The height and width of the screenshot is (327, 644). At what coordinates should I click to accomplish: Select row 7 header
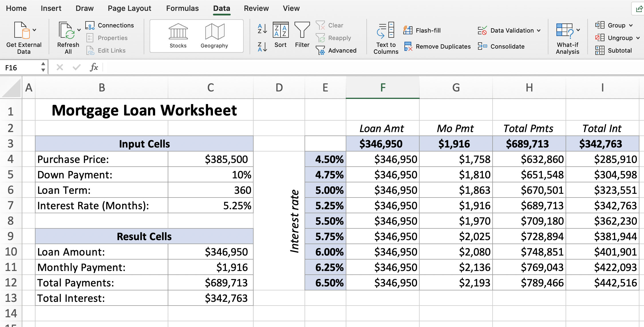[x=11, y=205]
